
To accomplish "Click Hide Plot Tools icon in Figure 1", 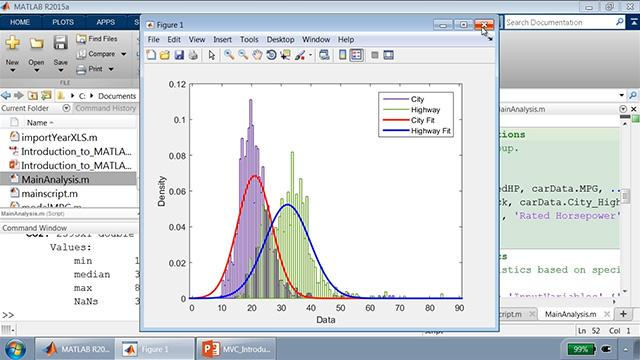I will (x=375, y=55).
